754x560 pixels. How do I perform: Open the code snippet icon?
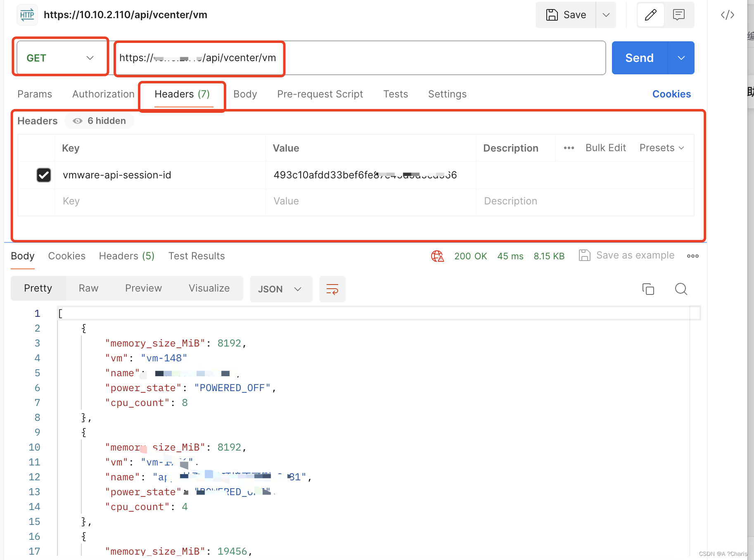728,15
